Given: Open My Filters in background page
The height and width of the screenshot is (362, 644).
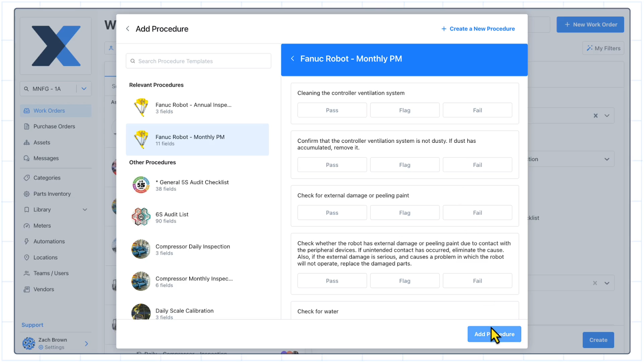Looking at the screenshot, I should coord(603,48).
